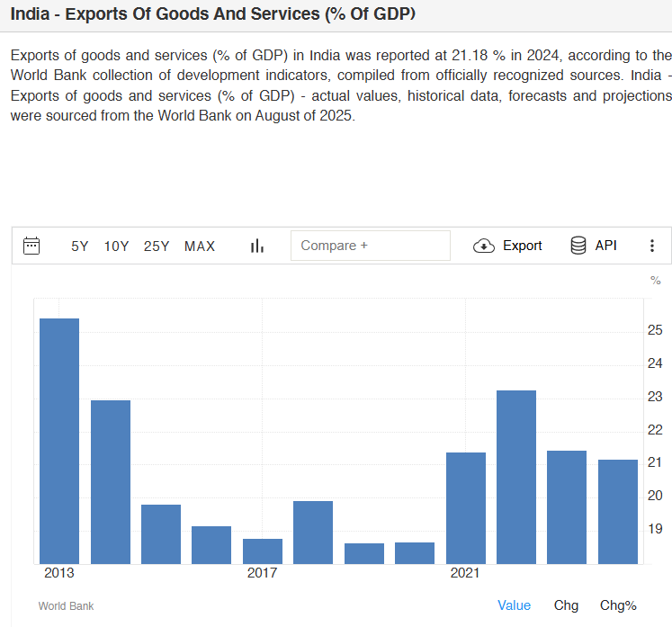Click the Export cloud download button
Viewport: 672px width, 627px height.
pos(507,246)
